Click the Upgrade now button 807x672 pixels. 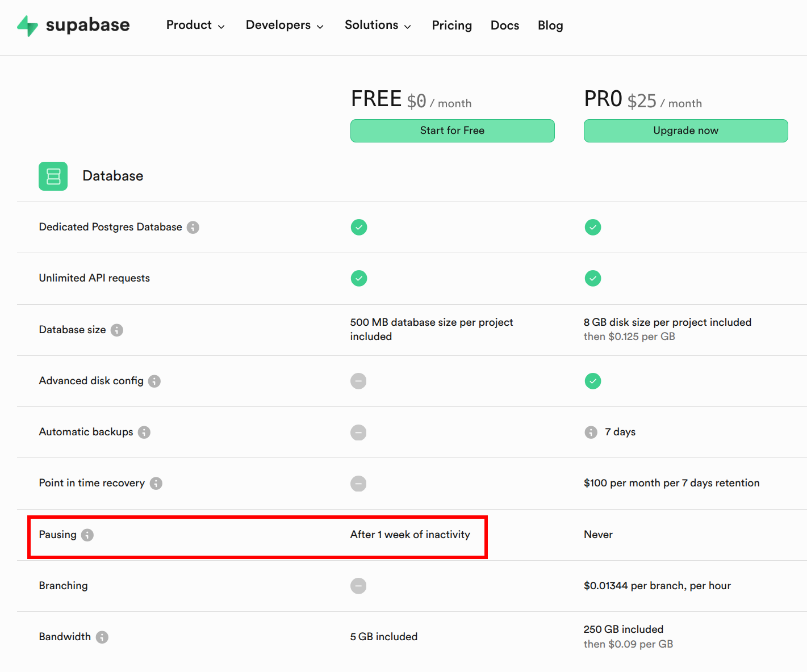click(685, 131)
